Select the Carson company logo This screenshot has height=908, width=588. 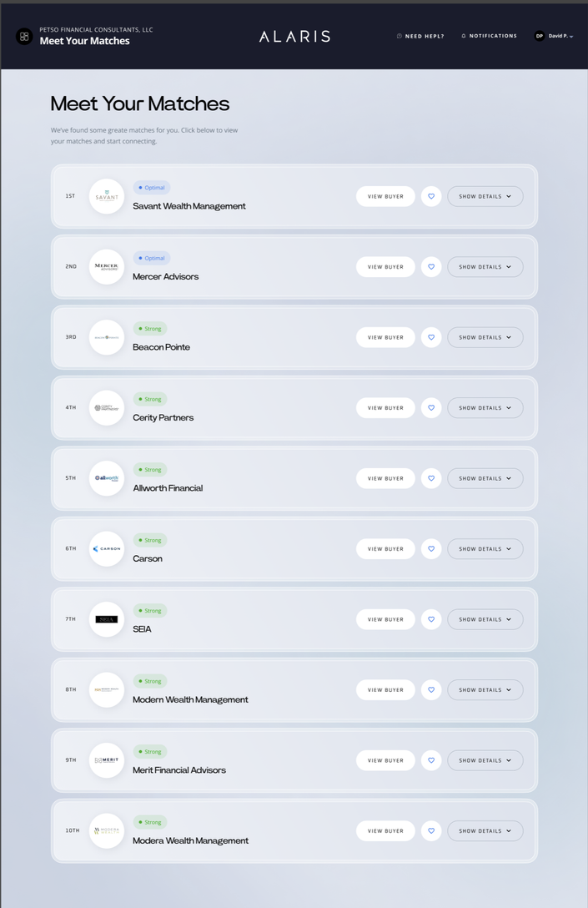107,549
